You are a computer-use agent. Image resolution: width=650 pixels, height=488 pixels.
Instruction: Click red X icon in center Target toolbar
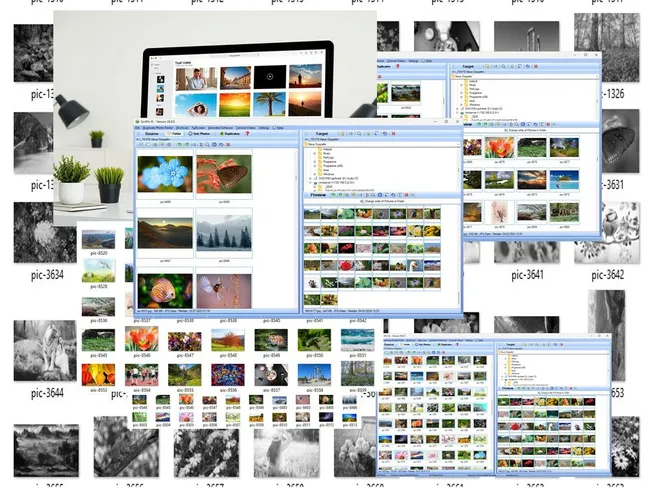(393, 134)
